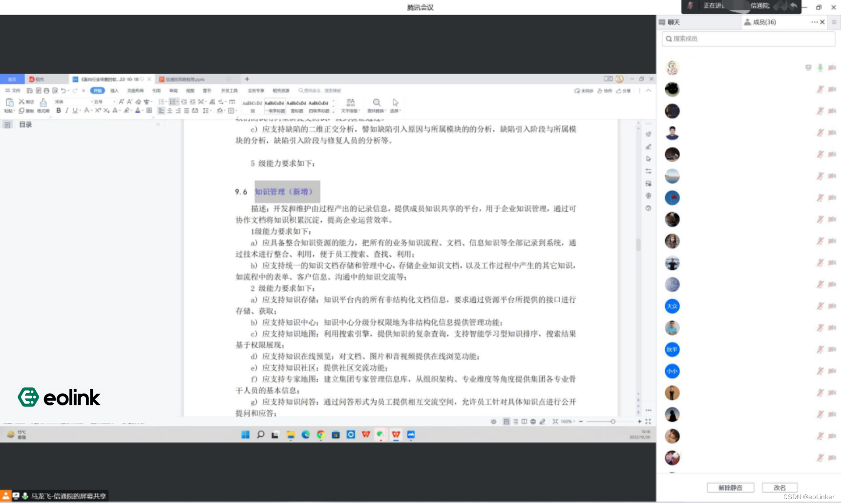Open the members panel more options
The image size is (842, 504).
point(814,22)
